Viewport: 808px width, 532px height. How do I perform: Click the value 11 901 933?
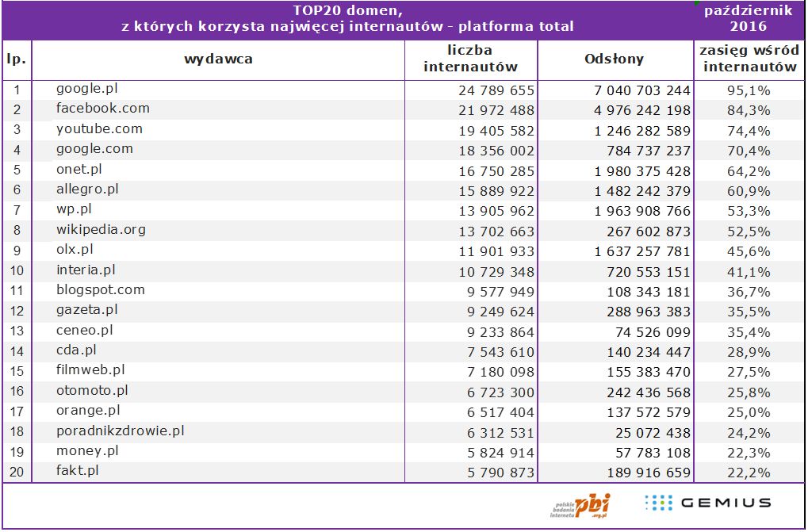pyautogui.click(x=496, y=251)
